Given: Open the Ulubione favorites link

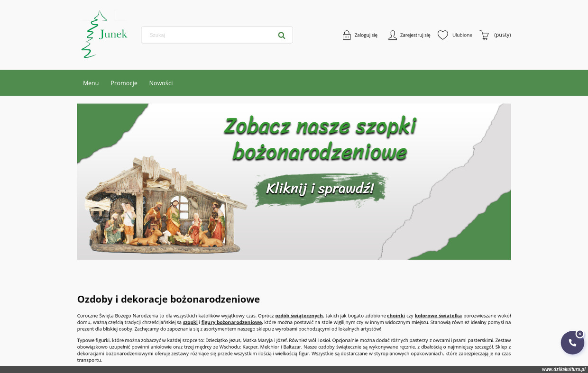Looking at the screenshot, I should tap(462, 35).
